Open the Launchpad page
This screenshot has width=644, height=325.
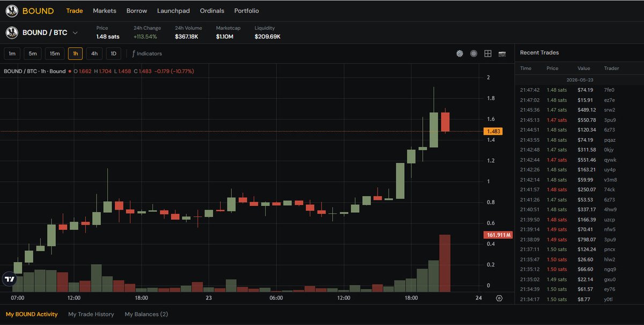click(173, 11)
